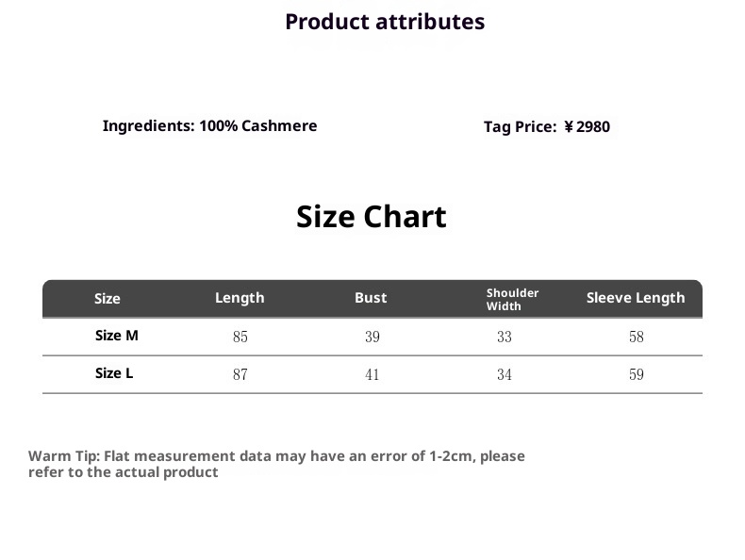The width and height of the screenshot is (745, 560).
Task: Click Size M sleeve length value 58
Action: tap(637, 337)
